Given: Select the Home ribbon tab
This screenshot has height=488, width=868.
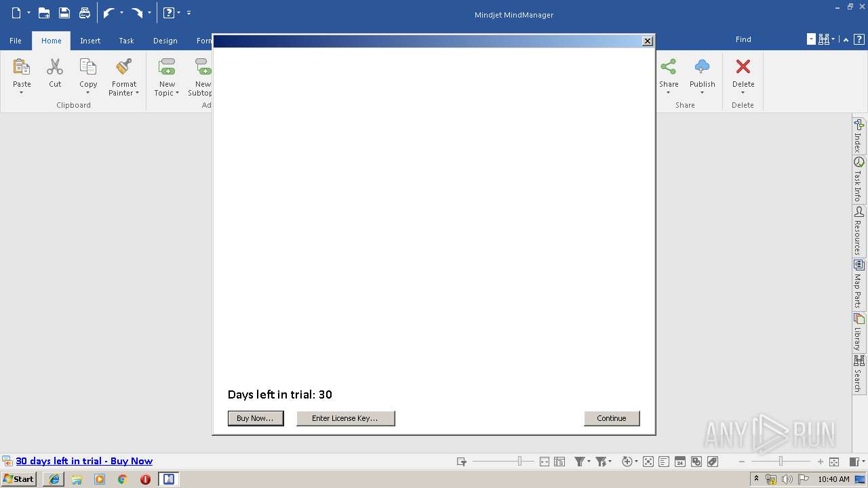Looking at the screenshot, I should coord(52,41).
